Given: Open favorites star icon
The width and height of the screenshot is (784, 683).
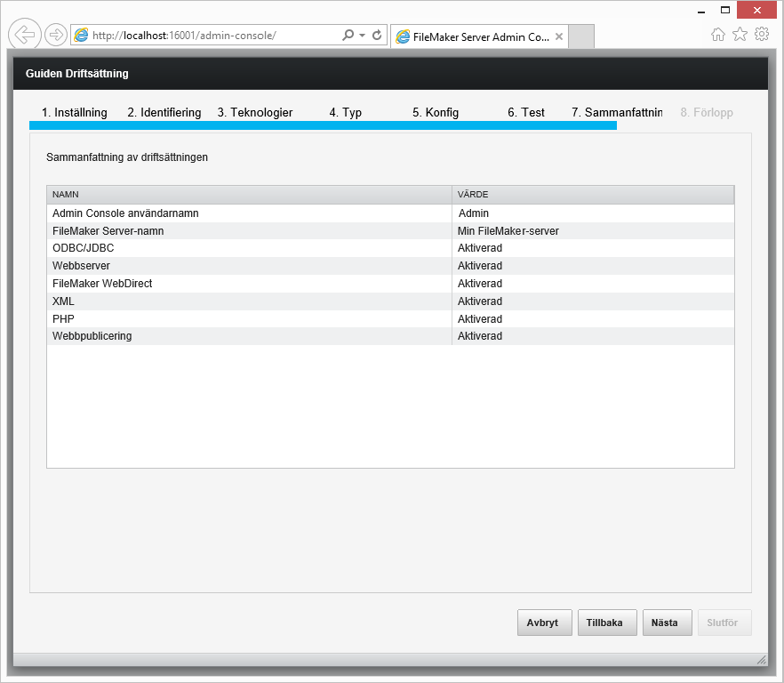Looking at the screenshot, I should pos(740,35).
